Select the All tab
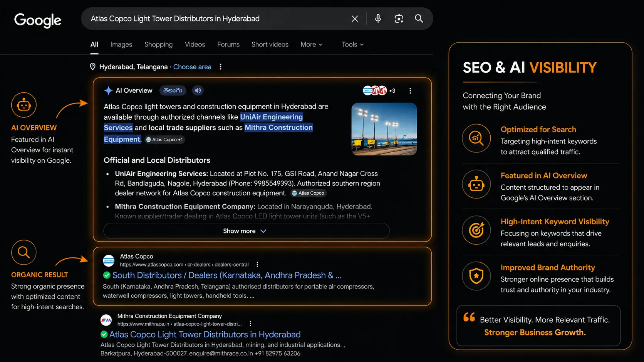Viewport: 644px width, 362px height. (94, 45)
